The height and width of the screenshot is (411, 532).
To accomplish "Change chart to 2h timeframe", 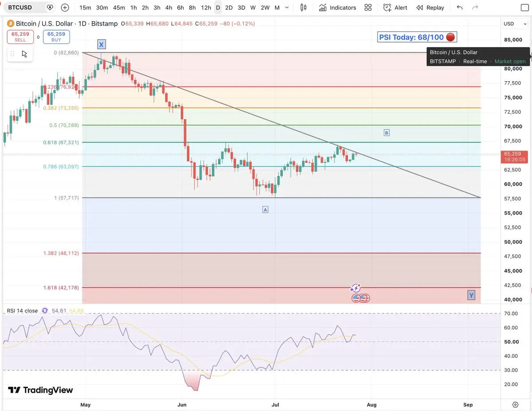I will point(145,8).
